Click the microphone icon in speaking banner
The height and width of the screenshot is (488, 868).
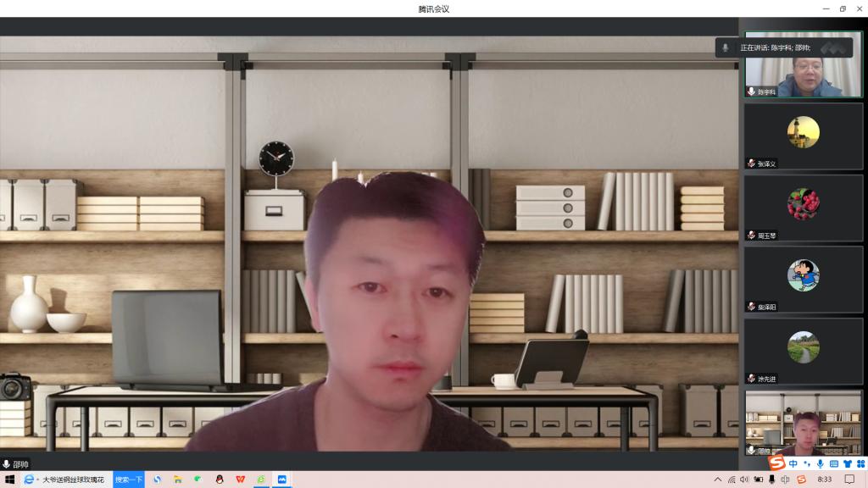point(725,48)
